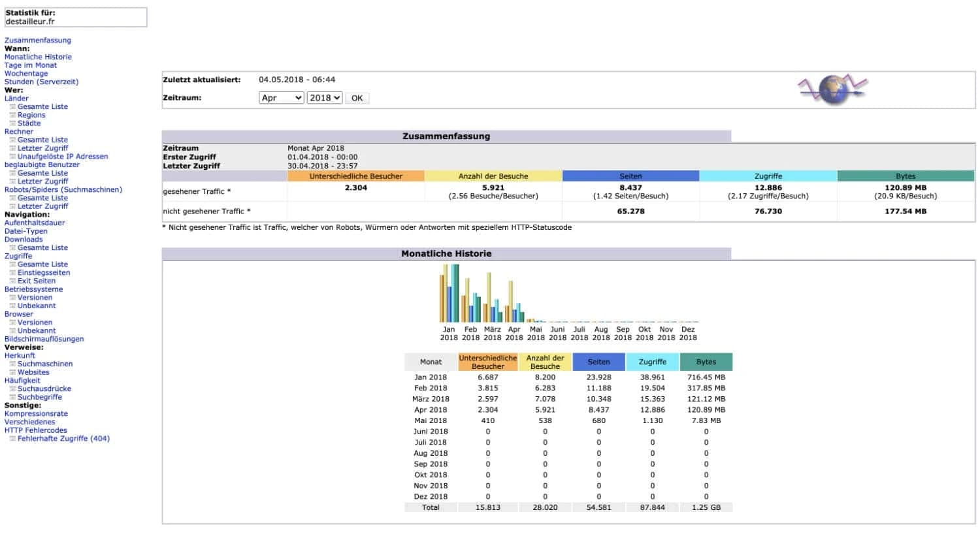Click the list icon under Browser for Versionen

point(12,322)
